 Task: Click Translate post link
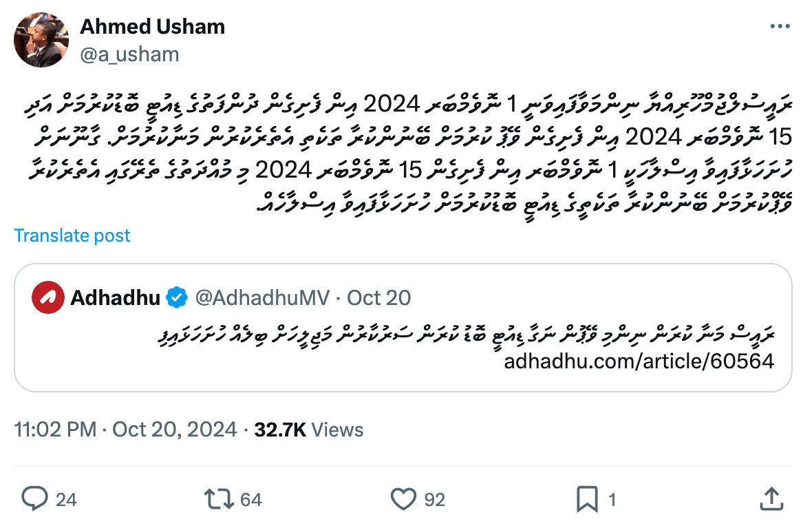[72, 235]
